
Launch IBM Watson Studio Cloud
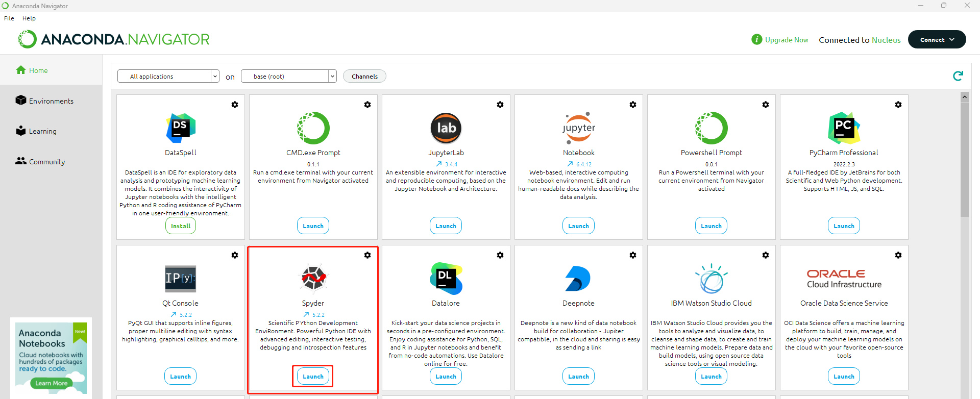point(712,377)
